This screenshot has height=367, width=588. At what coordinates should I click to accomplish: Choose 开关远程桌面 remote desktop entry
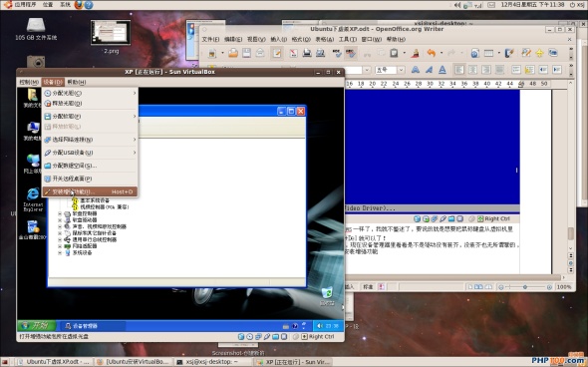pos(90,179)
